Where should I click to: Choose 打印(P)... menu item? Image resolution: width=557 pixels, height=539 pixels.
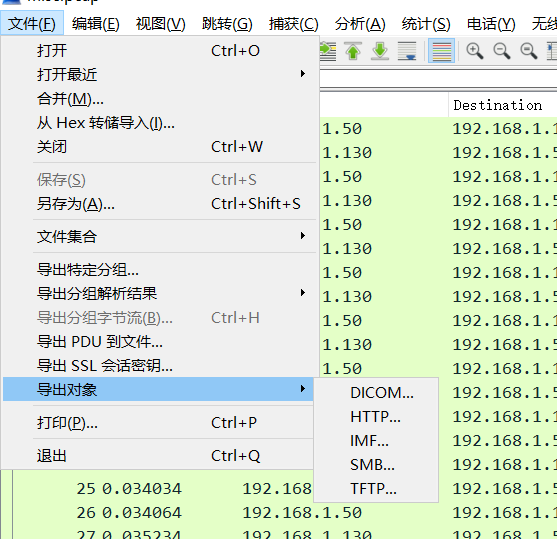[x=158, y=423]
